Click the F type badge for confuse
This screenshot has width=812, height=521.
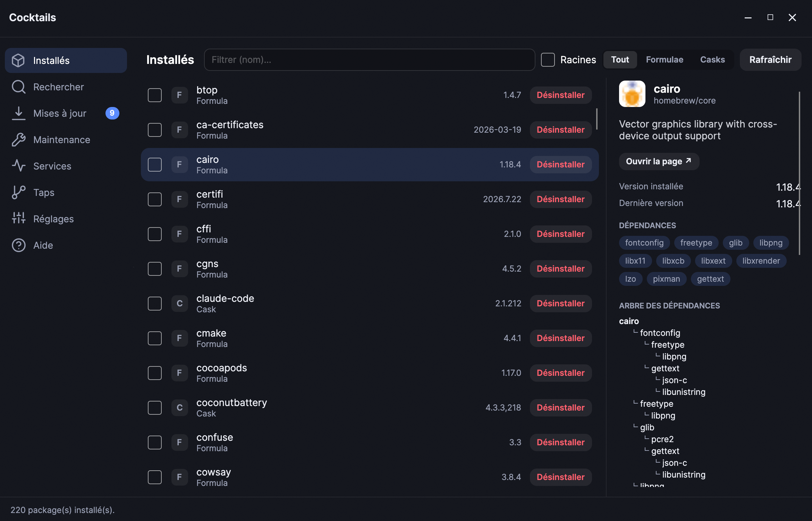click(179, 443)
